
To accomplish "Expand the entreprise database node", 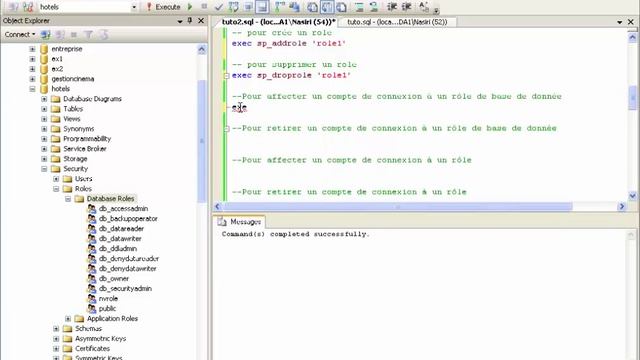I will click(32, 49).
